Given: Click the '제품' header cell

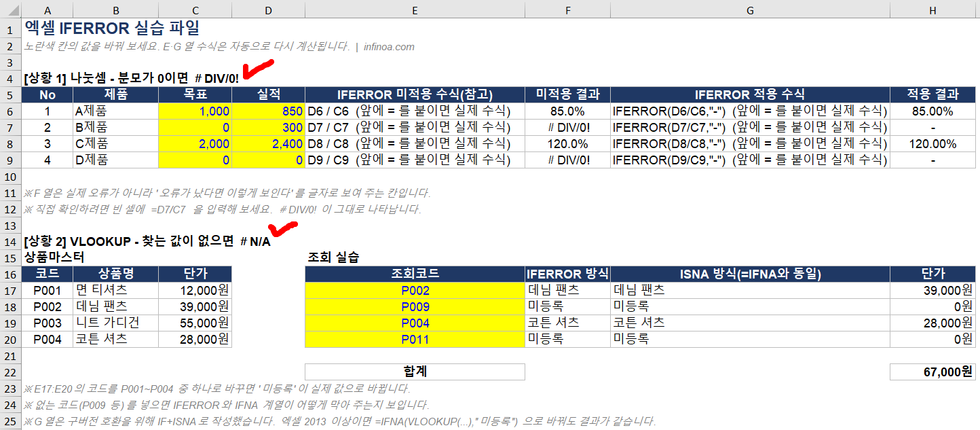Looking at the screenshot, I should coord(115,94).
